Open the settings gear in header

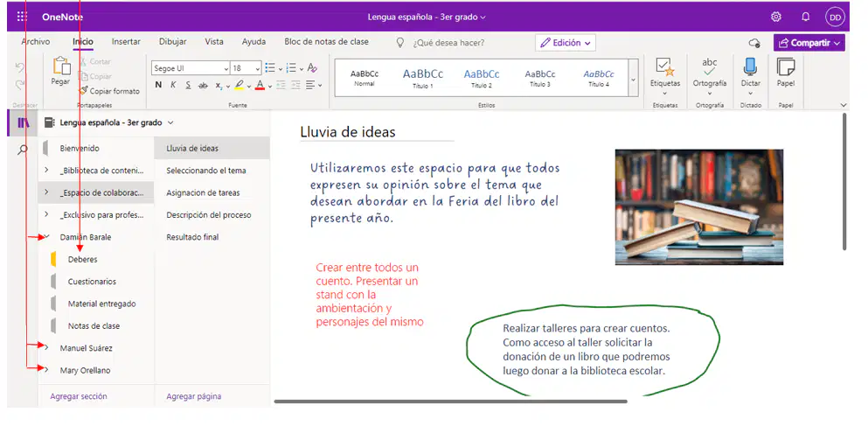(x=776, y=17)
